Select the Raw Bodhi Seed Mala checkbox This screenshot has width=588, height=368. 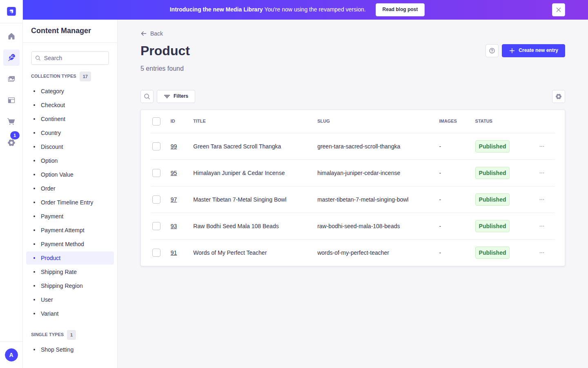pos(156,226)
